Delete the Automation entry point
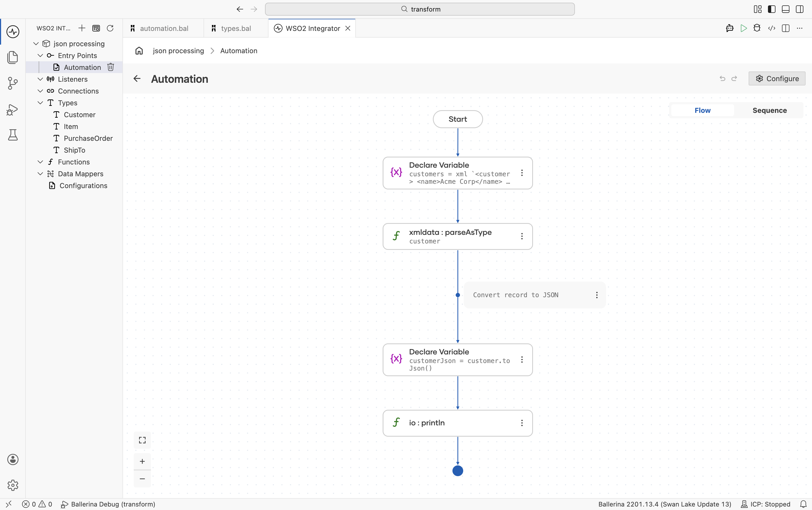The width and height of the screenshot is (812, 510). (x=111, y=67)
